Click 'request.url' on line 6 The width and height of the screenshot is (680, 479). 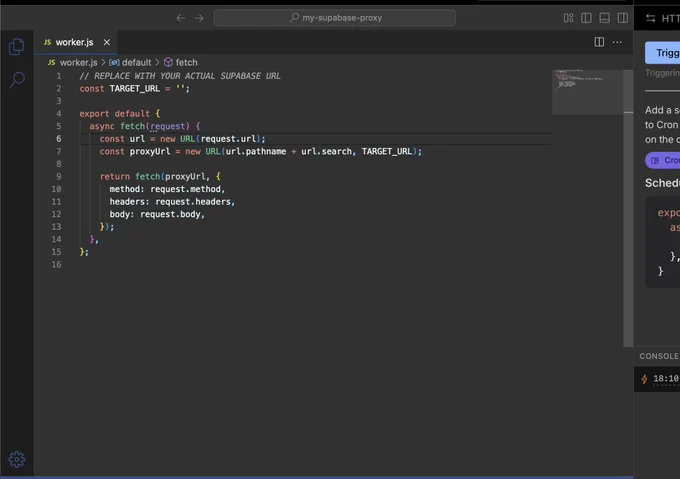[x=228, y=139]
